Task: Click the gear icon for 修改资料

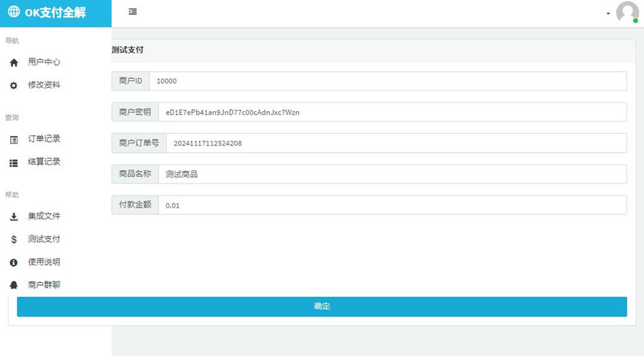Action: pyautogui.click(x=14, y=86)
